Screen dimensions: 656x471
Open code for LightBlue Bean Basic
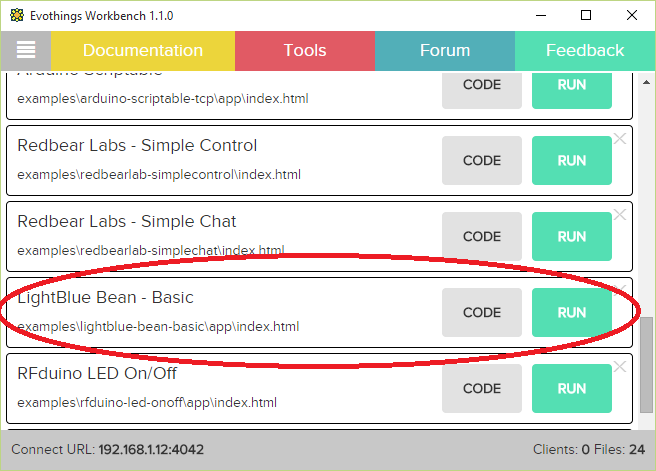[x=482, y=312]
